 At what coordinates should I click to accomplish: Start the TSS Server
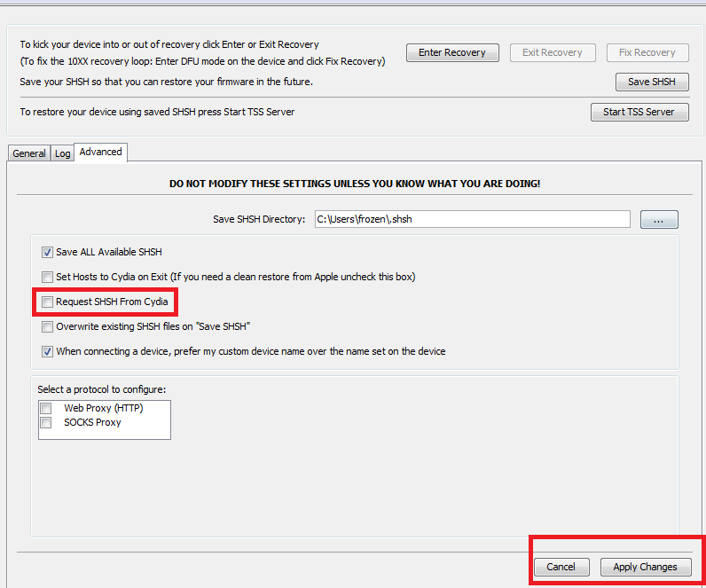pyautogui.click(x=639, y=112)
